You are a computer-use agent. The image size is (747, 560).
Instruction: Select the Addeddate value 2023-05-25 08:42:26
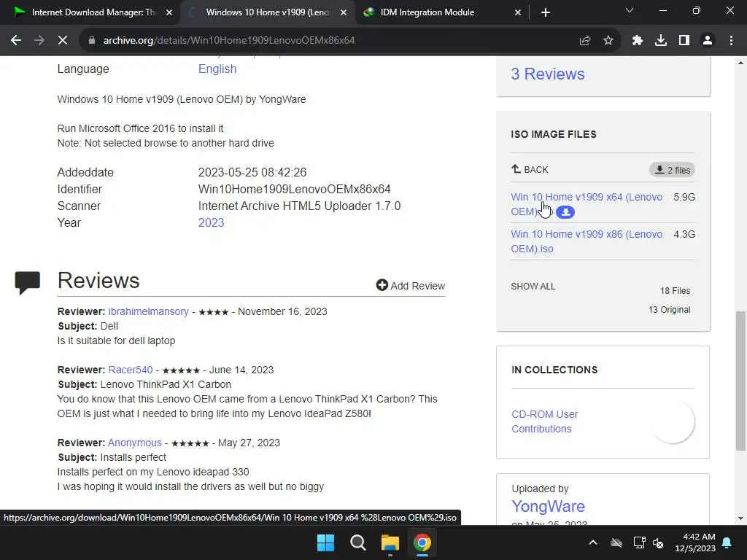pos(252,172)
